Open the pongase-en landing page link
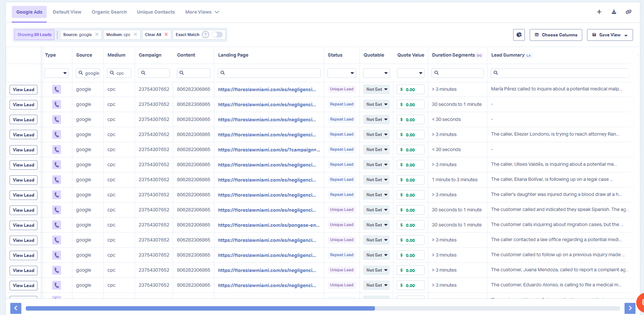 click(x=269, y=225)
